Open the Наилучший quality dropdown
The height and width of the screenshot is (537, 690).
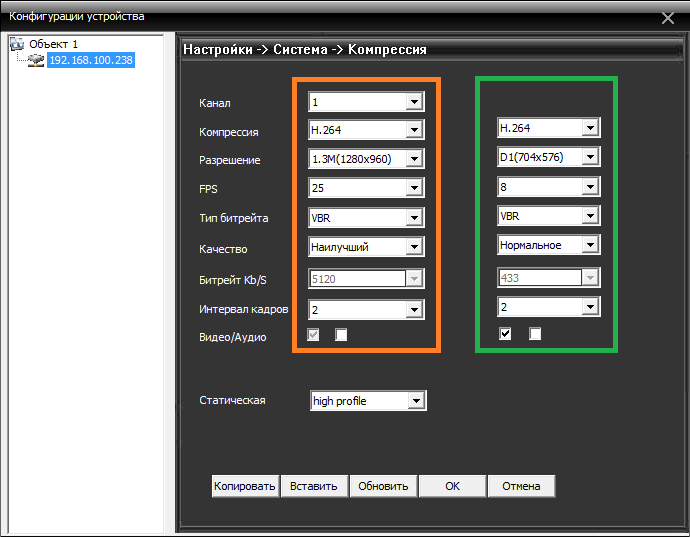[x=366, y=246]
